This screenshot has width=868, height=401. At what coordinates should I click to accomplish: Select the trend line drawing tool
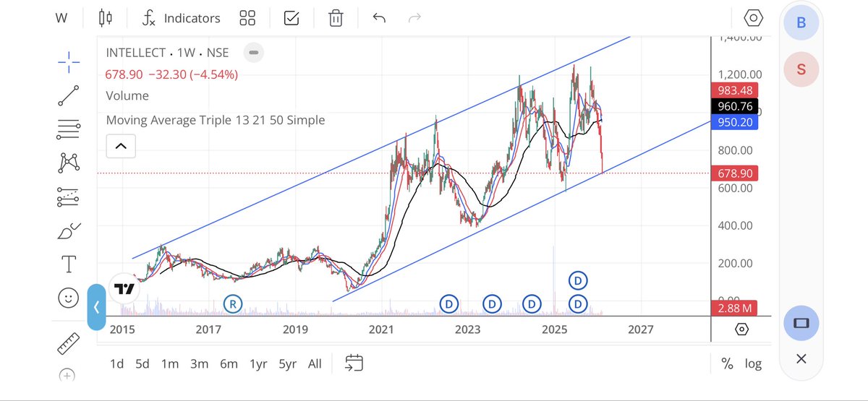pos(69,95)
